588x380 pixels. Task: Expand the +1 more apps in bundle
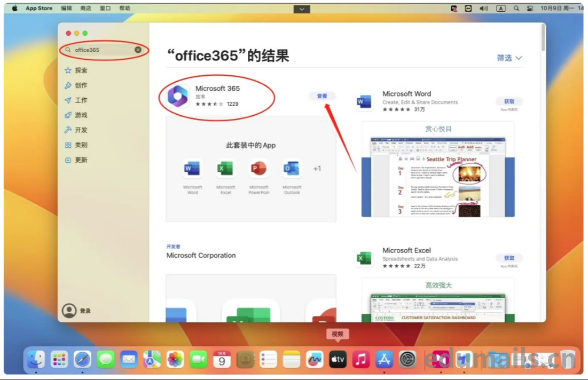pos(317,169)
